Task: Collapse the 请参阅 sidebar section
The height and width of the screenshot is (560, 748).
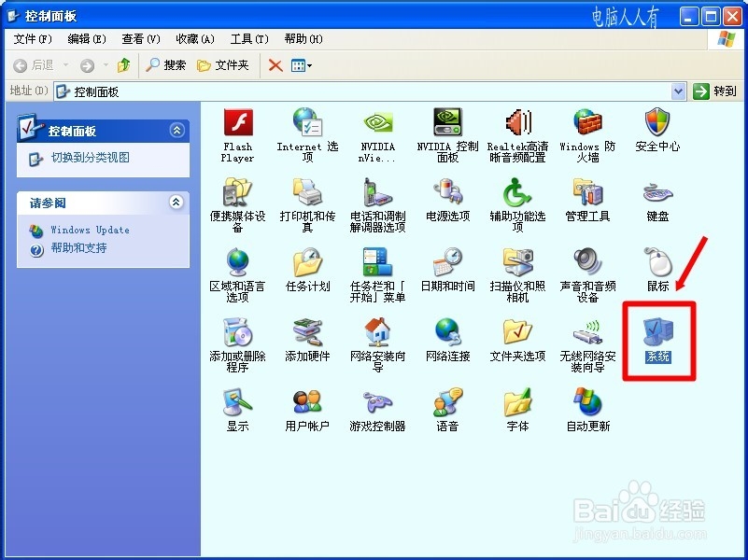Action: [177, 203]
